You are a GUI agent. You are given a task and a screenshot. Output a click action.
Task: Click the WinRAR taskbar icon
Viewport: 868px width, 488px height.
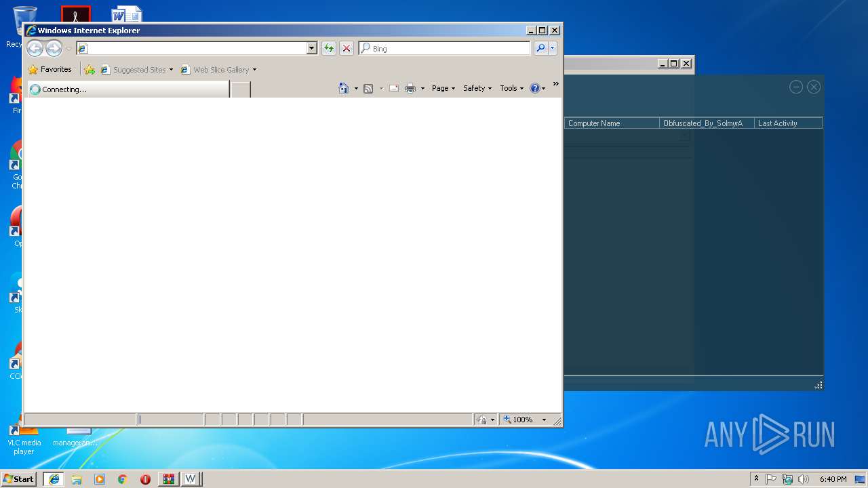pyautogui.click(x=168, y=479)
